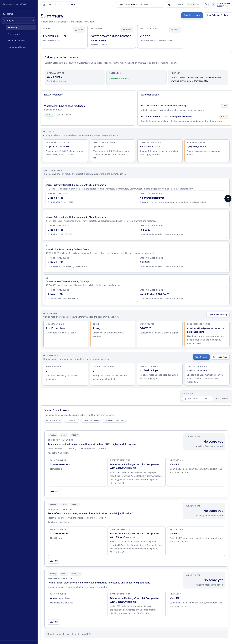Click the nishith.murab avatar circle

(x=214, y=4)
